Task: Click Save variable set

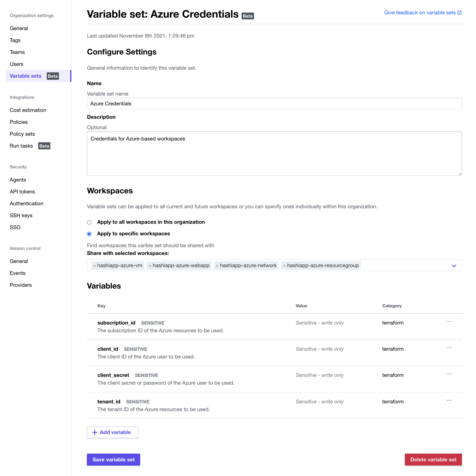Action: click(x=113, y=459)
